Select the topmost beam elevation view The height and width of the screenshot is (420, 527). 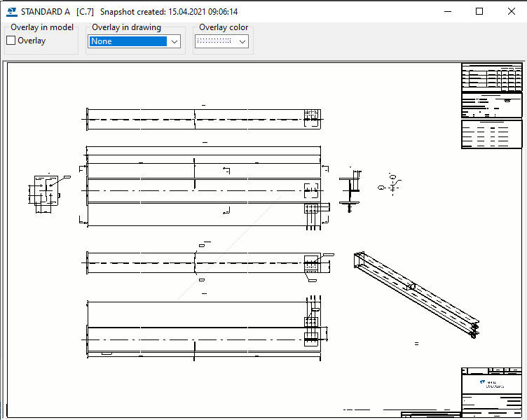[x=203, y=119]
